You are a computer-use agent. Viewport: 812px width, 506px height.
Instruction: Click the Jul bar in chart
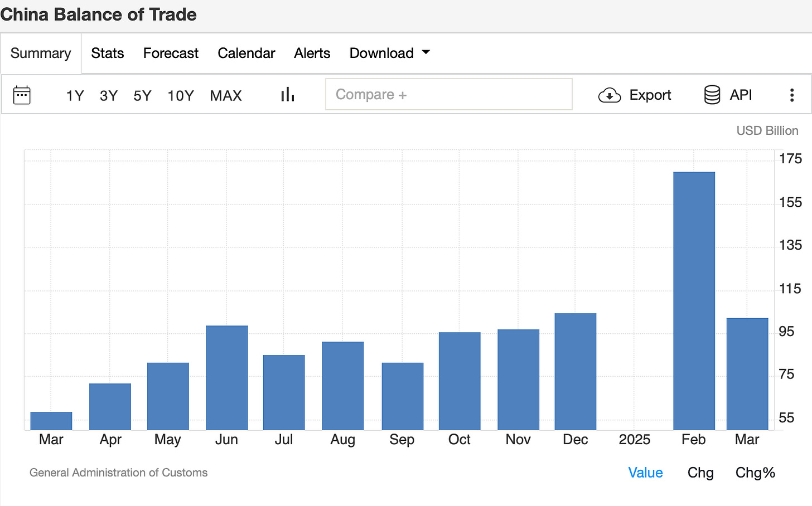(284, 392)
